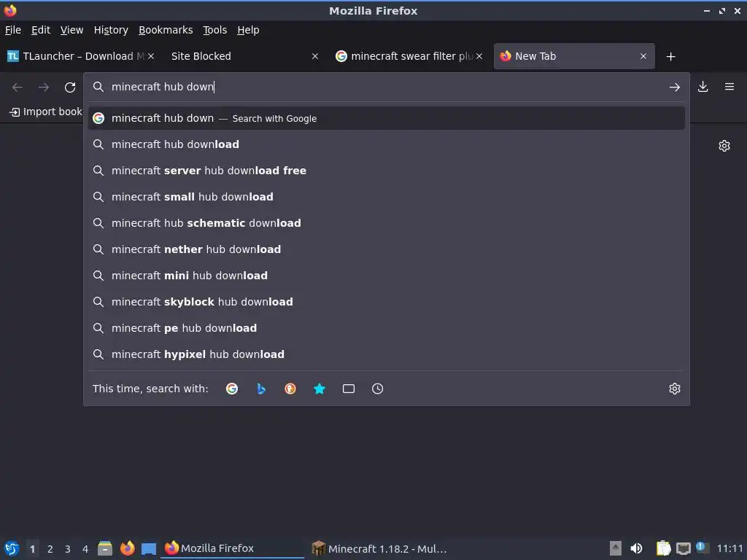This screenshot has height=560, width=747.
Task: Open the removable media tray icon
Action: coord(616,548)
